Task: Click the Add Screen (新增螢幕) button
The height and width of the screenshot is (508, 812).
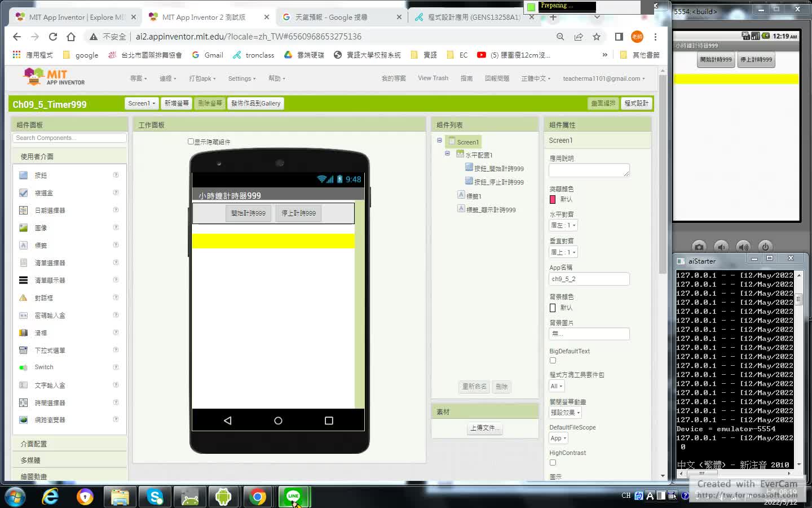Action: [176, 103]
